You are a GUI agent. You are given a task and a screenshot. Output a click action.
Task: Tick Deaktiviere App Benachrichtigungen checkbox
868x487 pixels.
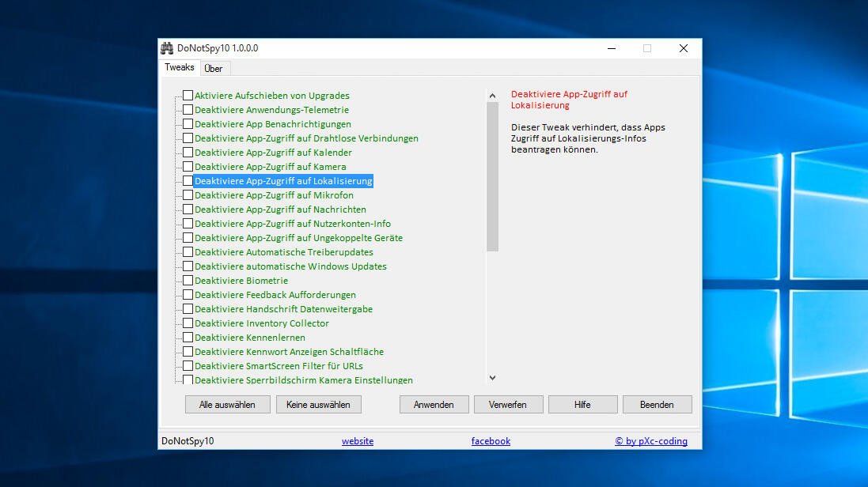click(188, 124)
